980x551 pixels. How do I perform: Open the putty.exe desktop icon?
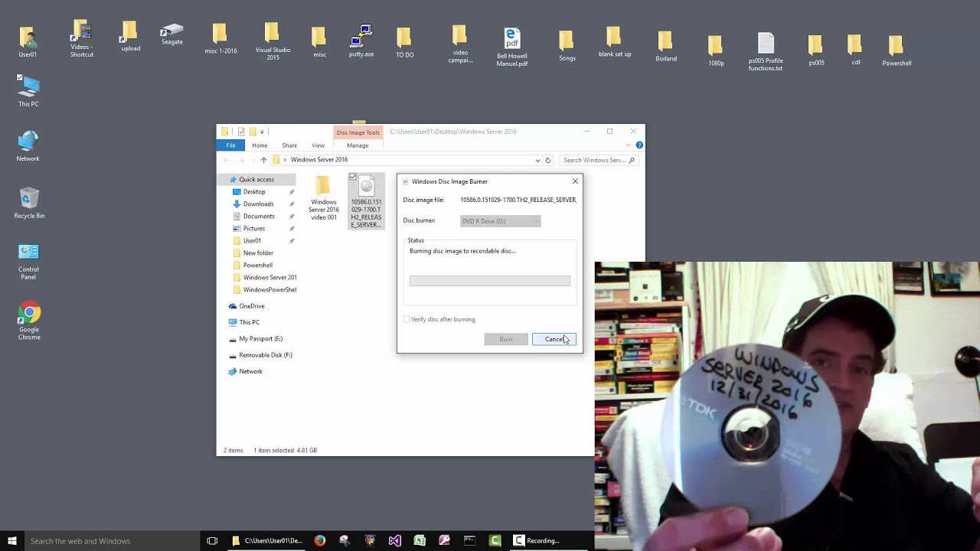coord(361,41)
